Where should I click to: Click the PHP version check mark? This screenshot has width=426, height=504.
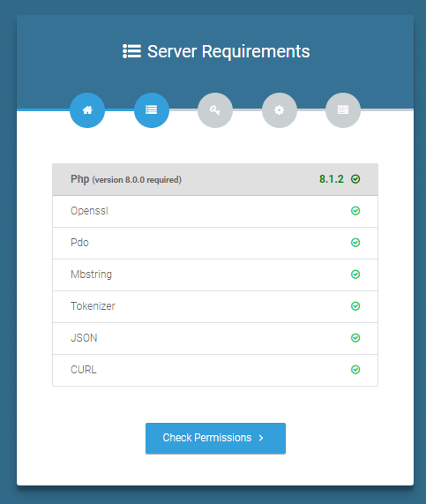[355, 179]
